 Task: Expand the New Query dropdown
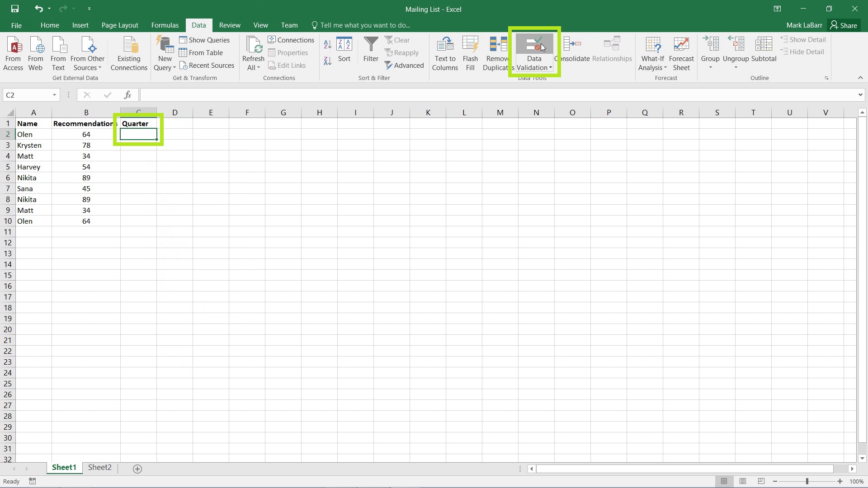(174, 68)
